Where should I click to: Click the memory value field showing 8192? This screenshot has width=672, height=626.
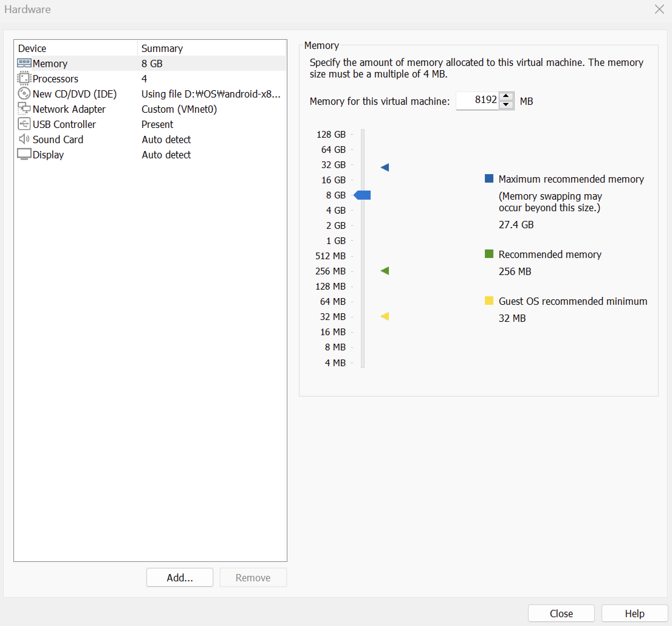477,101
